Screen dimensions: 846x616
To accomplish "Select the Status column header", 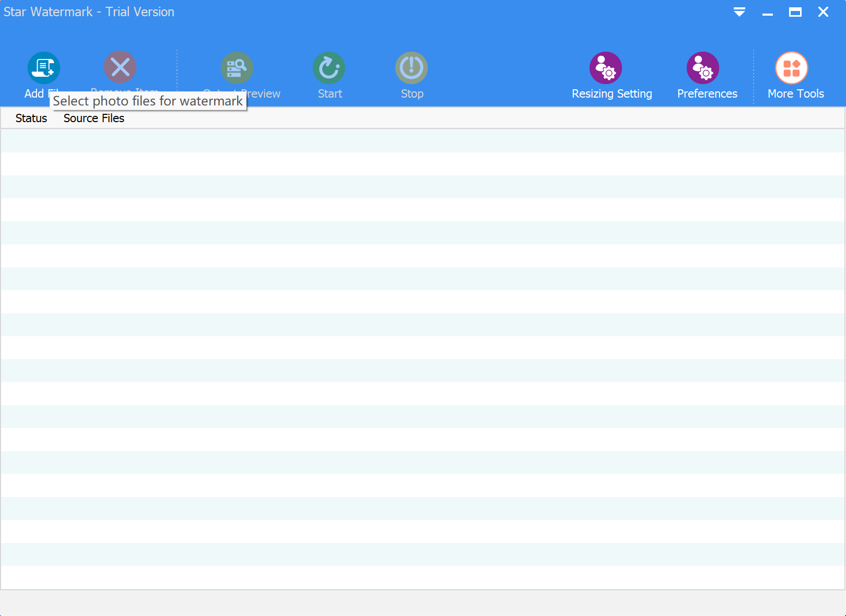I will pos(31,118).
